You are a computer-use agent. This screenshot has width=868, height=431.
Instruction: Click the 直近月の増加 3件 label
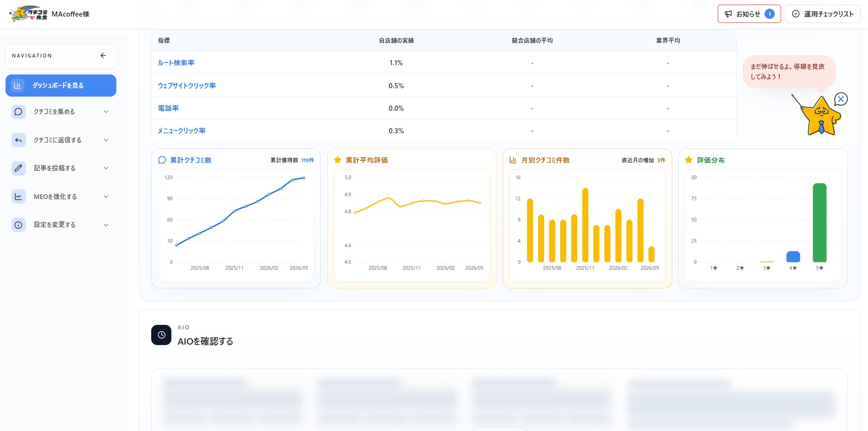[x=643, y=160]
